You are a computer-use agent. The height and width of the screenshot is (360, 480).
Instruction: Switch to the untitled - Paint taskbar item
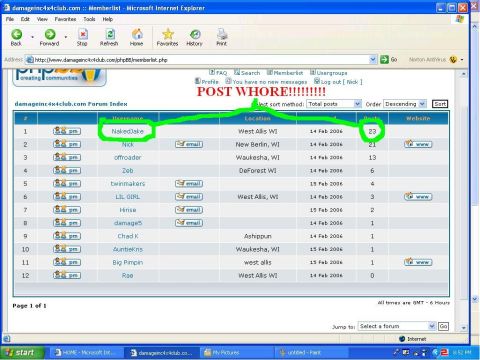[312, 352]
